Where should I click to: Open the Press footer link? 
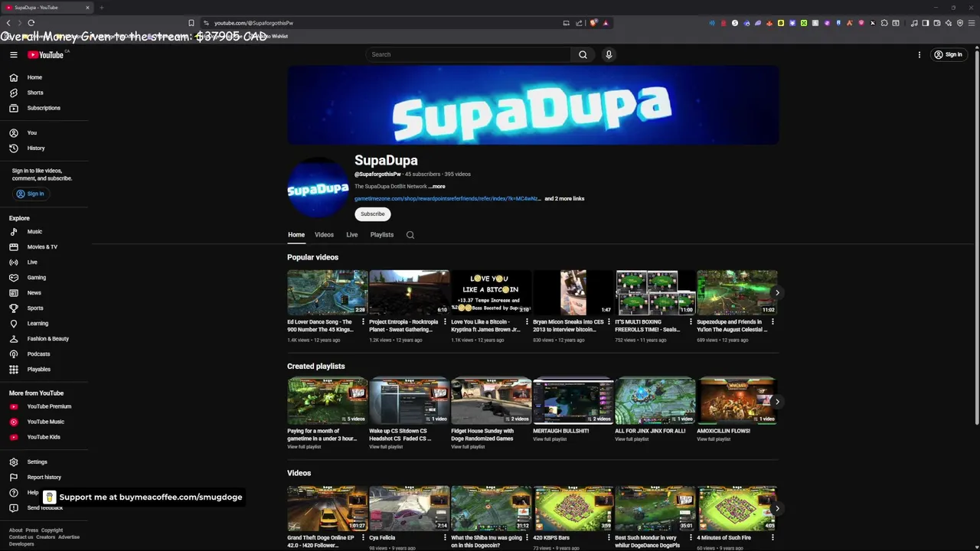coord(31,530)
